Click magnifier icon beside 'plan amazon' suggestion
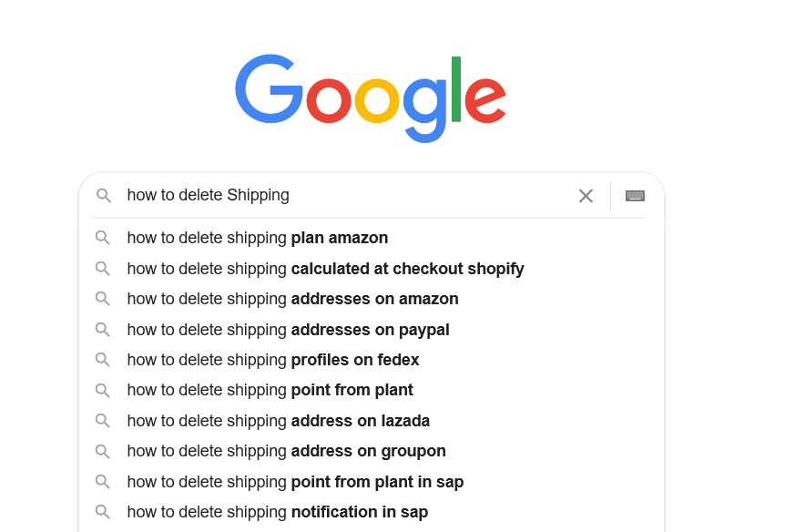 [x=103, y=238]
